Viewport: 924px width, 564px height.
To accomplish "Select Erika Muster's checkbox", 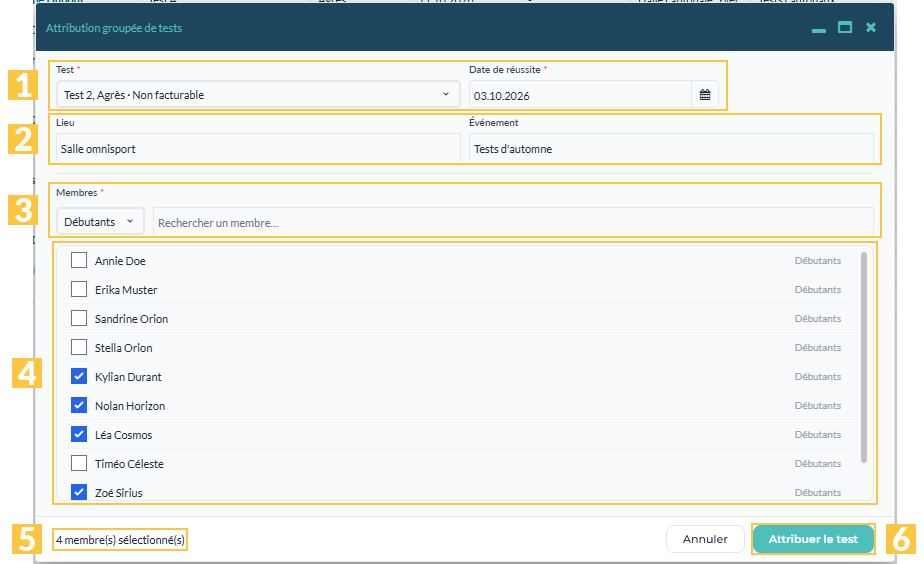I will coord(79,289).
